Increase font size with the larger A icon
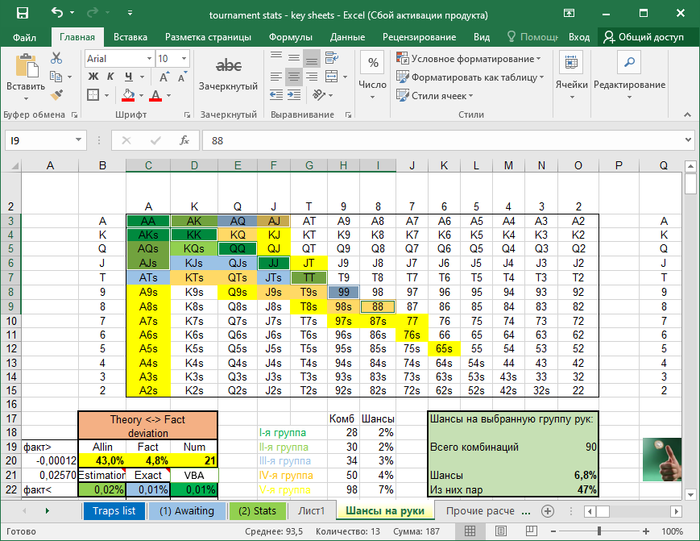 coord(164,77)
